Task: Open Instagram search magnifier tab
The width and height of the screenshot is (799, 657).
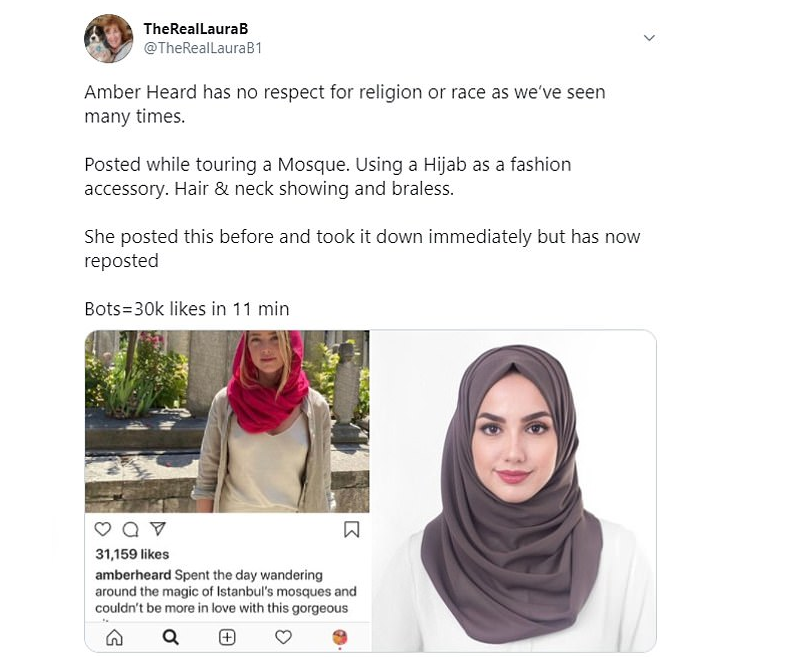Action: 170,637
